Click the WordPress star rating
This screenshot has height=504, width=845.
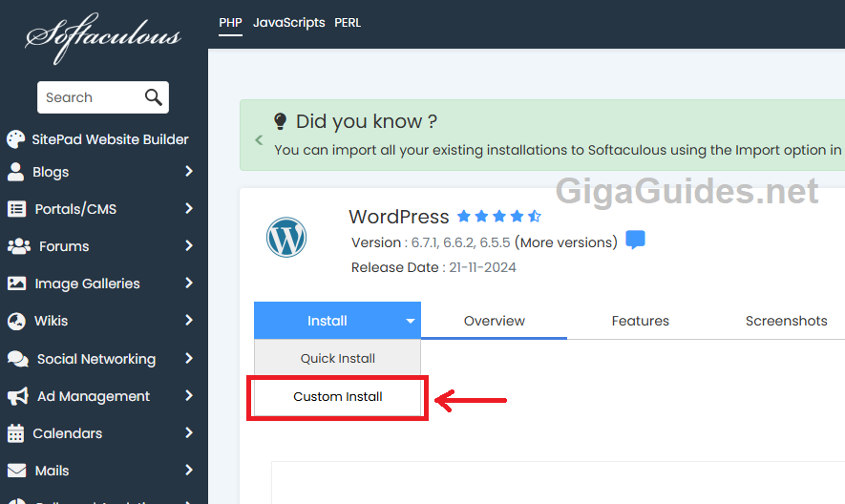pos(499,216)
